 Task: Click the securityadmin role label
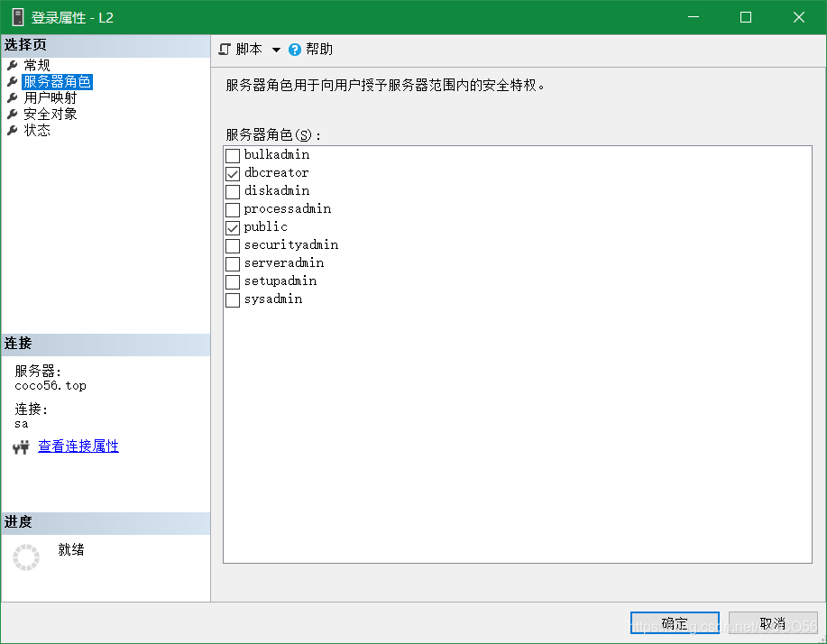pos(291,244)
